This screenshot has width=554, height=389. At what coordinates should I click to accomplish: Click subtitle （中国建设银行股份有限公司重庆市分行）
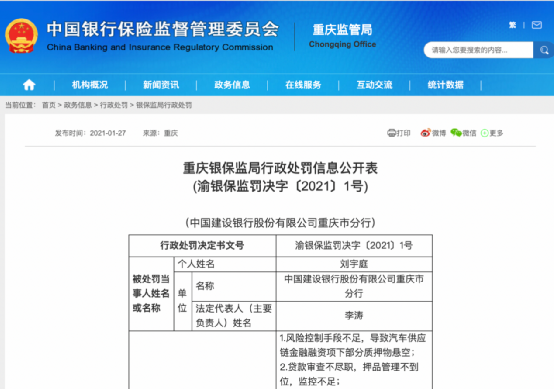[281, 223]
